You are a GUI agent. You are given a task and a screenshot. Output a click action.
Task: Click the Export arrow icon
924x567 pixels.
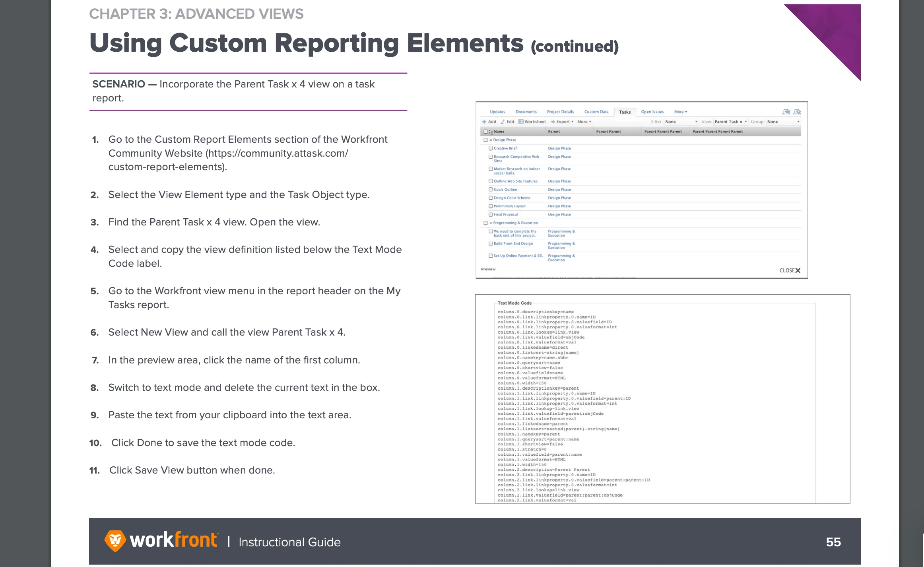(553, 122)
